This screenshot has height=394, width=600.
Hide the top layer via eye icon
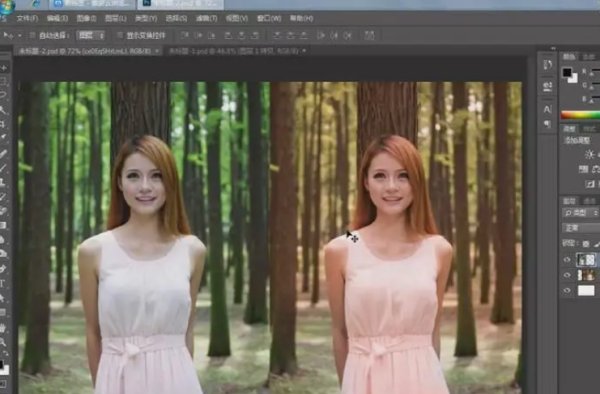point(567,260)
